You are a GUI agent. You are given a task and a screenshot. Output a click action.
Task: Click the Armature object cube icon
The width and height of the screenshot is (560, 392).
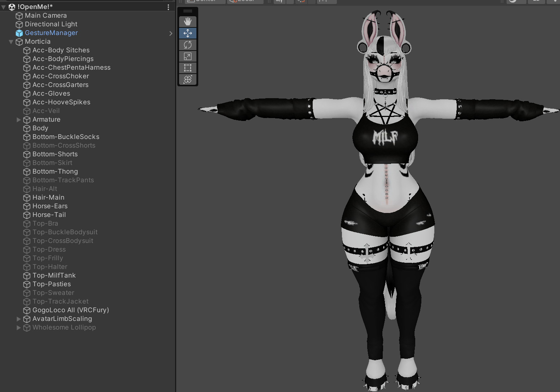click(x=27, y=119)
